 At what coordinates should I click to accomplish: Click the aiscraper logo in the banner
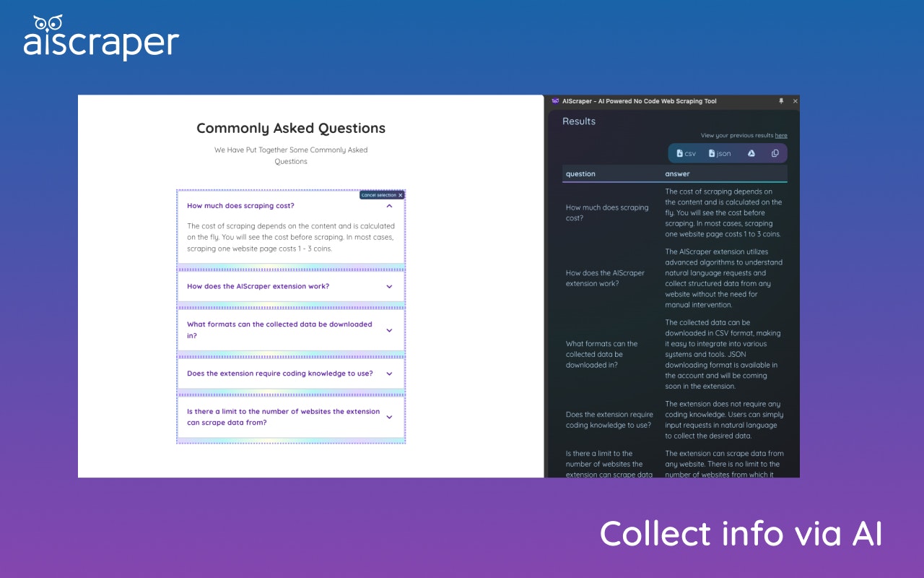(101, 38)
